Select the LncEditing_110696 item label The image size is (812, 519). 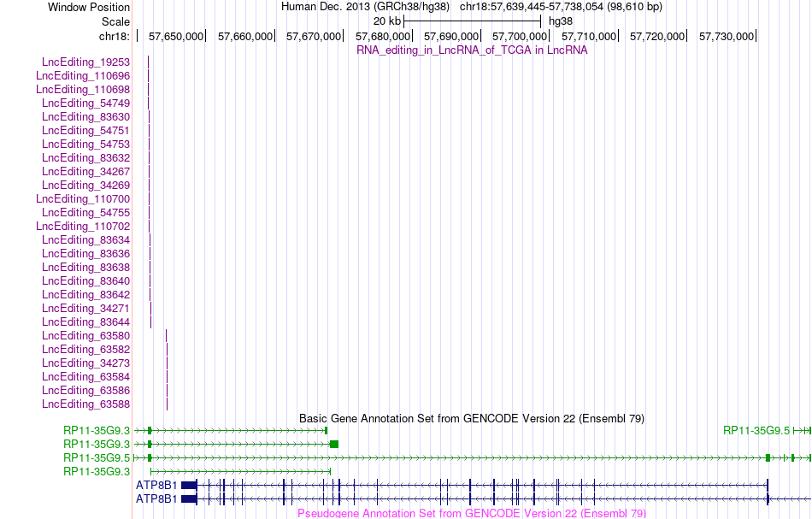[x=83, y=75]
